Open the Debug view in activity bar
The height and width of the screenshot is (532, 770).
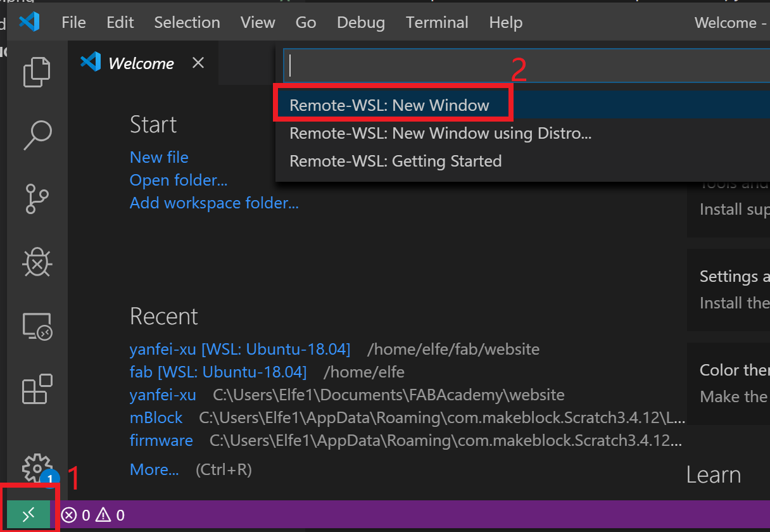point(37,261)
